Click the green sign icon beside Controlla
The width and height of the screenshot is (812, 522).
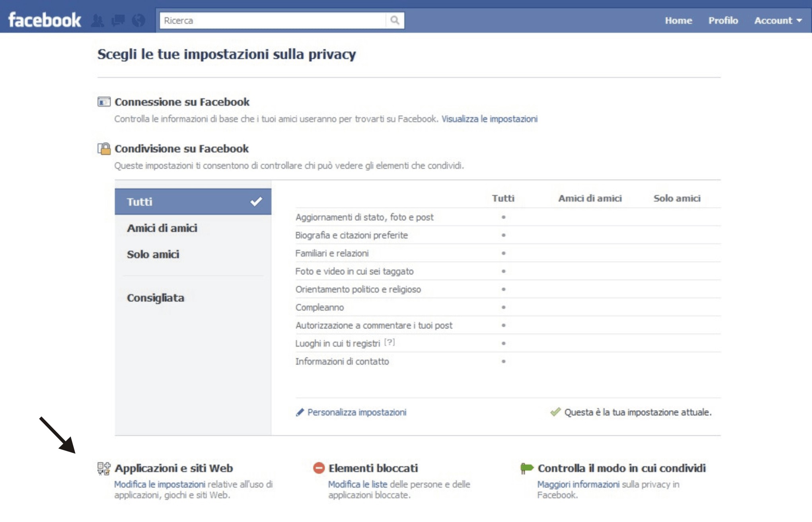tap(527, 468)
